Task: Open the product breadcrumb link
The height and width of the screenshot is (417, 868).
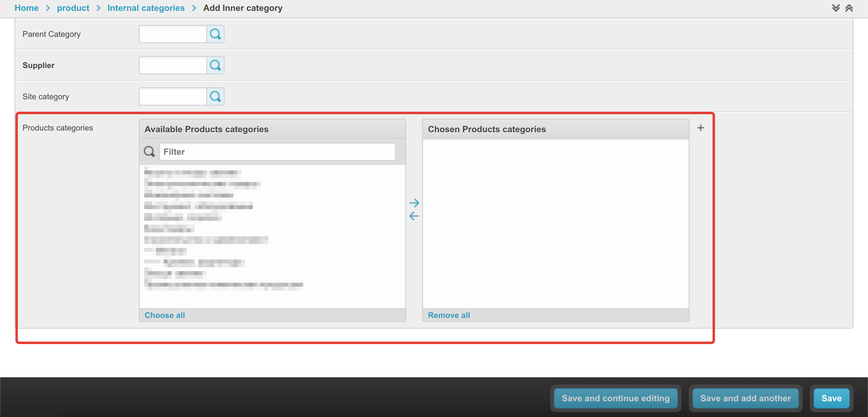Action: [73, 8]
